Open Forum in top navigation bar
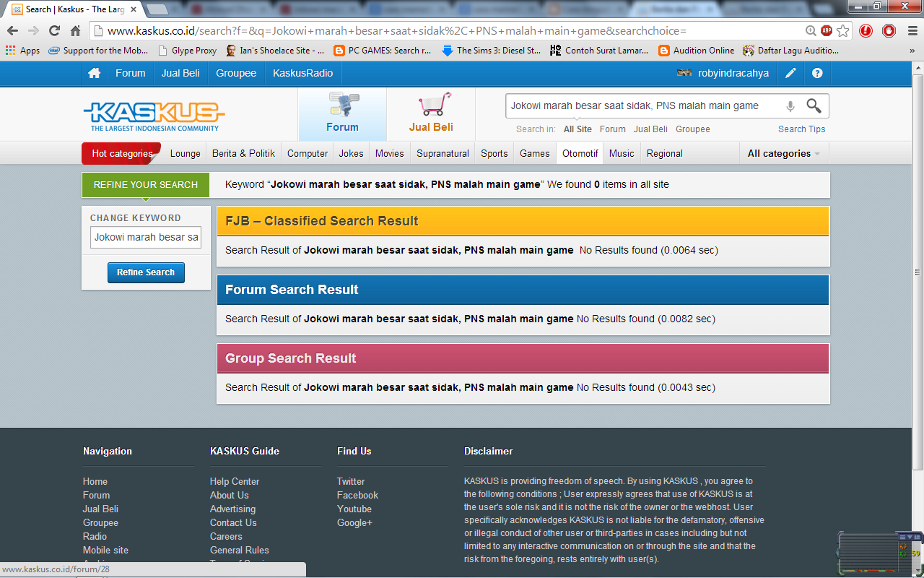Screen dimensions: 924x578 131,73
